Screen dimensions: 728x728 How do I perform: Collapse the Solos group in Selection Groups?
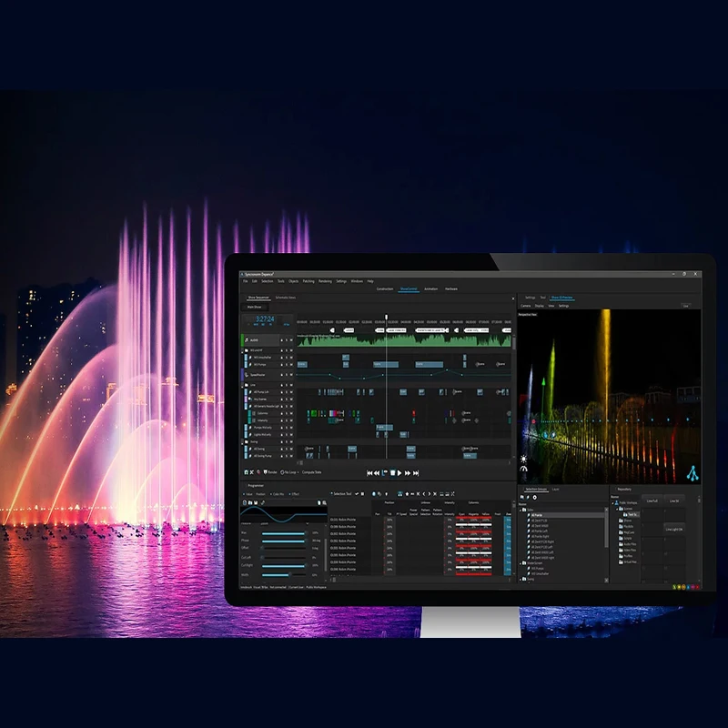coord(521,511)
